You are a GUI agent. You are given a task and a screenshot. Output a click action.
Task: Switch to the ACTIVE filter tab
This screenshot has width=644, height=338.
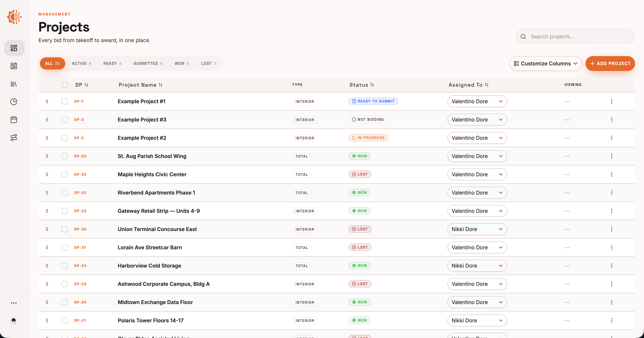point(81,64)
